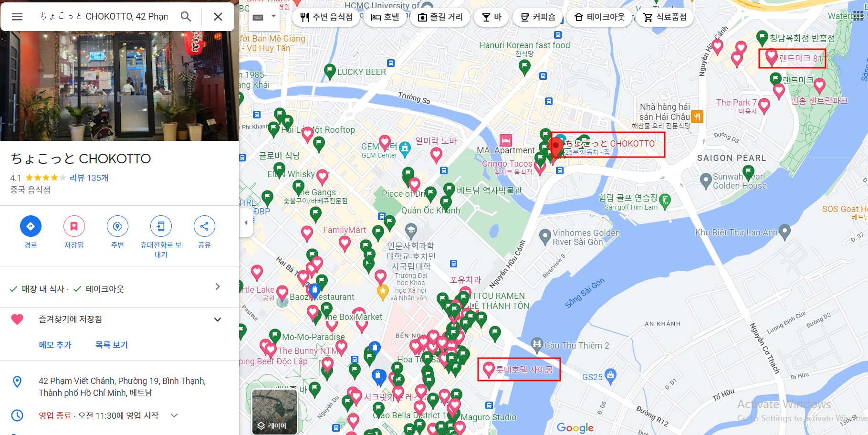Click the restaurant address text

[122, 387]
